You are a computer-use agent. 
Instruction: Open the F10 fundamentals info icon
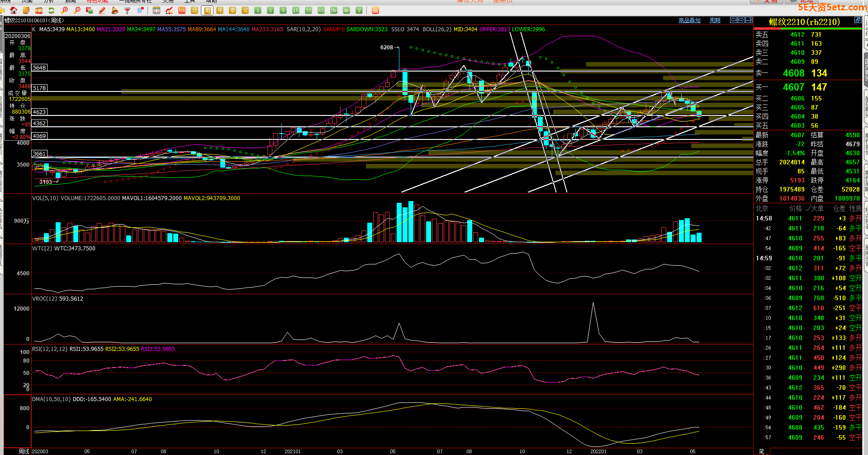[39, 10]
